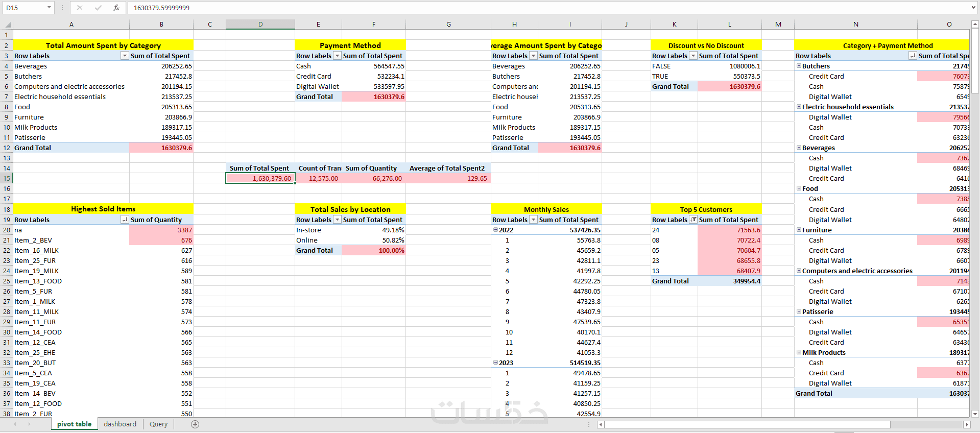
Task: Go to next sheet tab arrow
Action: click(x=29, y=424)
